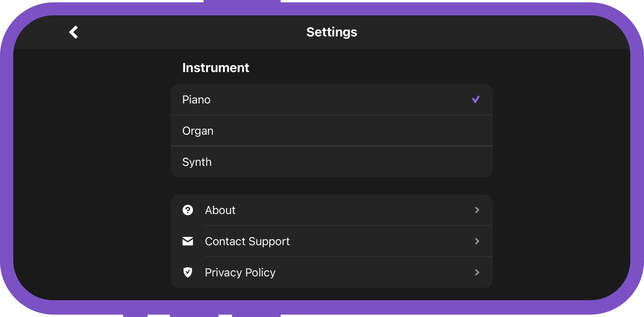Expand About using its right chevron
This screenshot has width=644, height=317.
click(x=477, y=210)
